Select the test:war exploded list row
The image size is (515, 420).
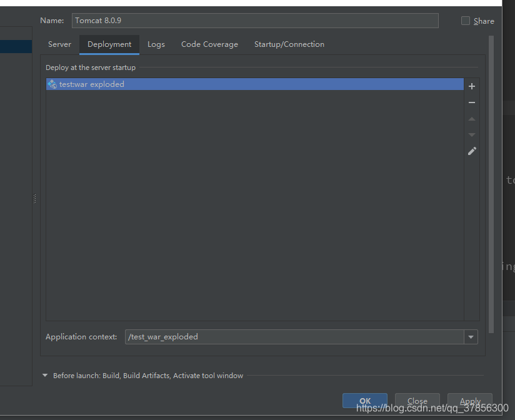coord(255,84)
